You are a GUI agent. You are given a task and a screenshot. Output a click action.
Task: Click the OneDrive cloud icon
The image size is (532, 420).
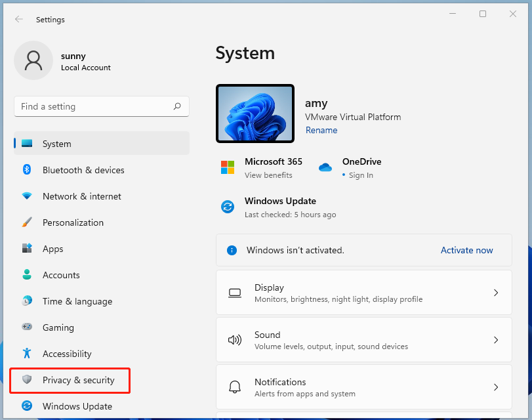325,167
